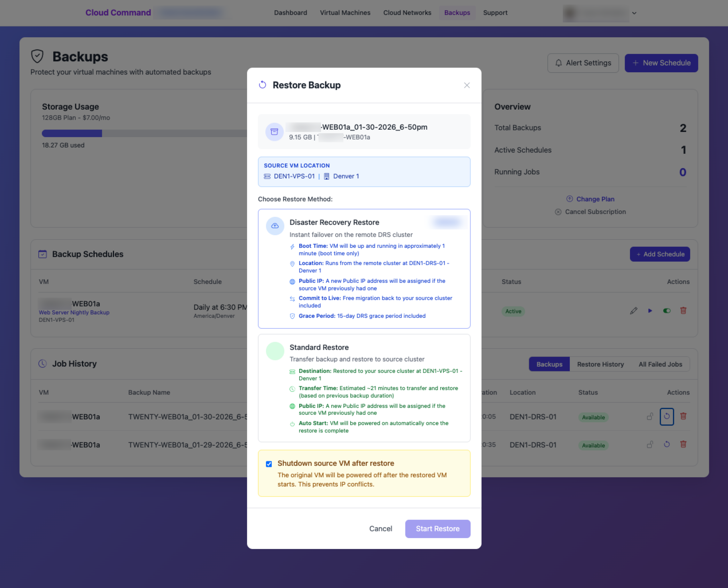
Task: Uncheck Shutdown source VM after restore
Action: 269,464
